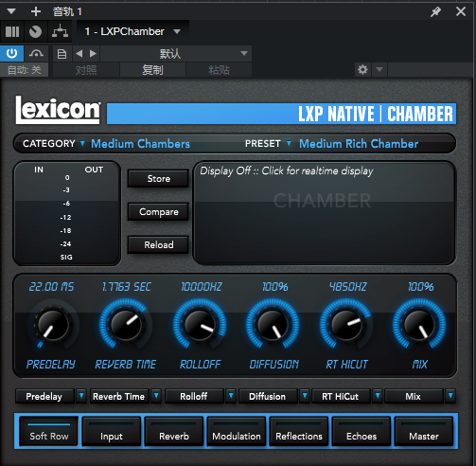This screenshot has width=476, height=466.
Task: Open the top-left triangle menu
Action: tap(11, 11)
